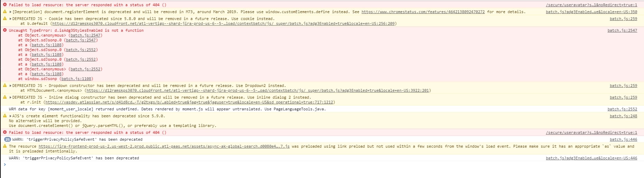Open window.sdJsonp (batch.js:1108) stack frame link
This screenshot has width=644, height=178.
[x=76, y=79]
